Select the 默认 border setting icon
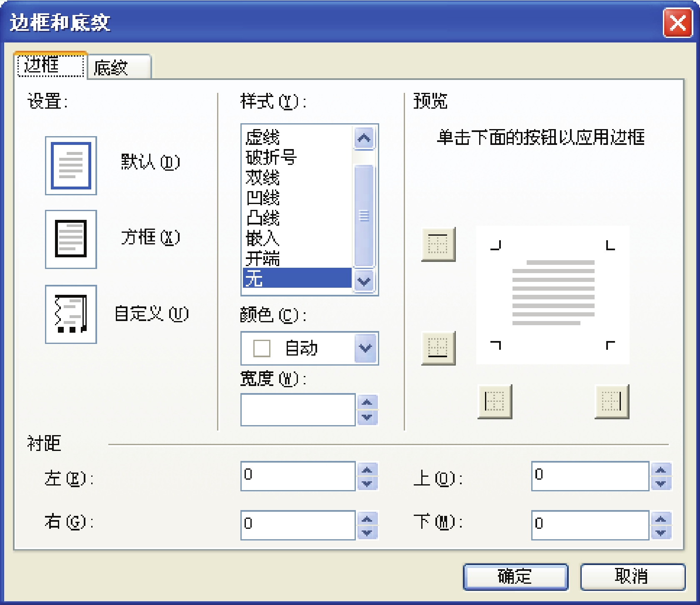Image resolution: width=700 pixels, height=605 pixels. [x=71, y=165]
